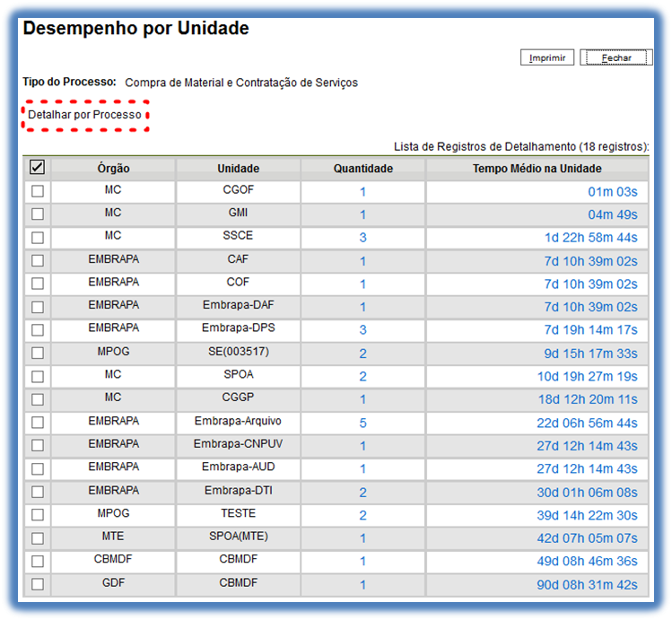The height and width of the screenshot is (620, 672).
Task: Open the 01m 03s time link
Action: (613, 192)
